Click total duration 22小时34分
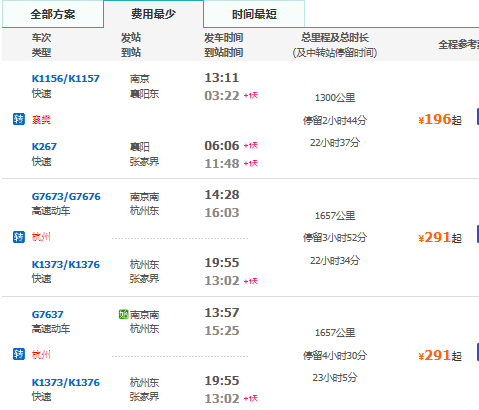This screenshot has height=410, width=479. click(335, 261)
